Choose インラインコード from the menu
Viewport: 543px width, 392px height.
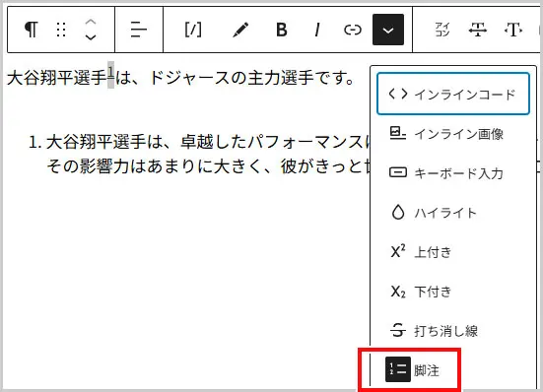pyautogui.click(x=453, y=94)
